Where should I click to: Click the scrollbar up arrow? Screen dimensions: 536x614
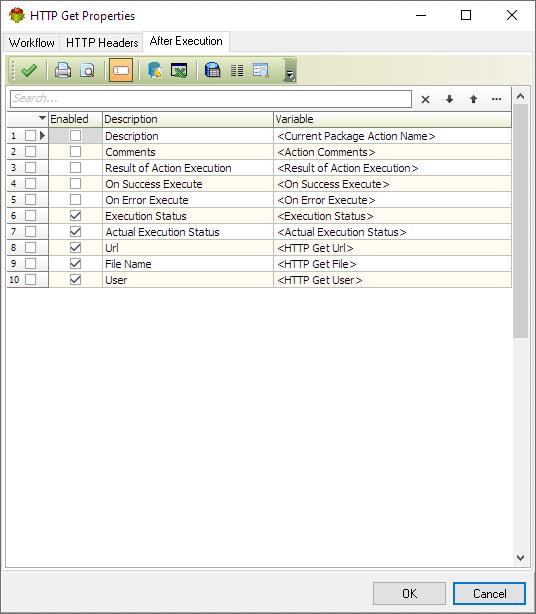pyautogui.click(x=520, y=96)
